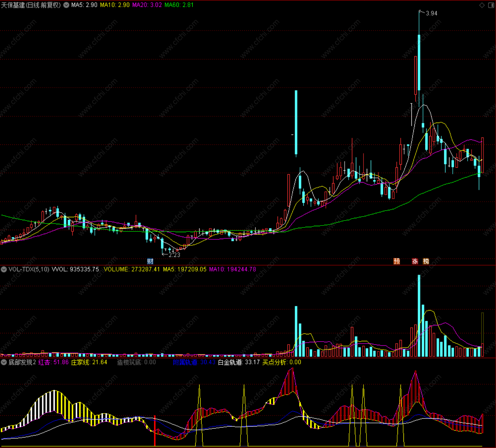Click the red 涨 marker
The height and width of the screenshot is (448, 496).
[x=415, y=261]
